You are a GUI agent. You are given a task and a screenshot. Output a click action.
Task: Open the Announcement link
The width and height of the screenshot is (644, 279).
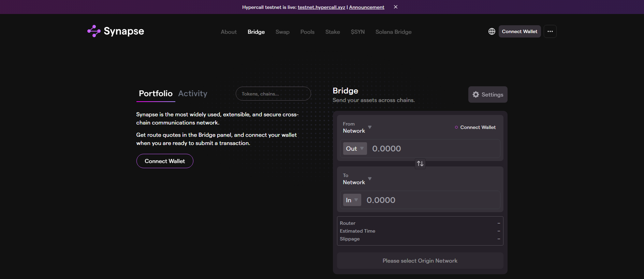(367, 7)
